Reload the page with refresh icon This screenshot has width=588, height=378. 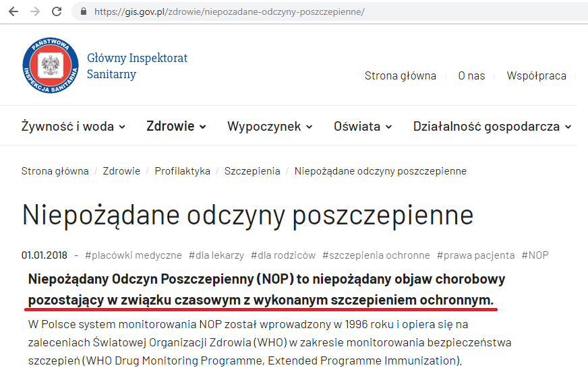point(57,11)
